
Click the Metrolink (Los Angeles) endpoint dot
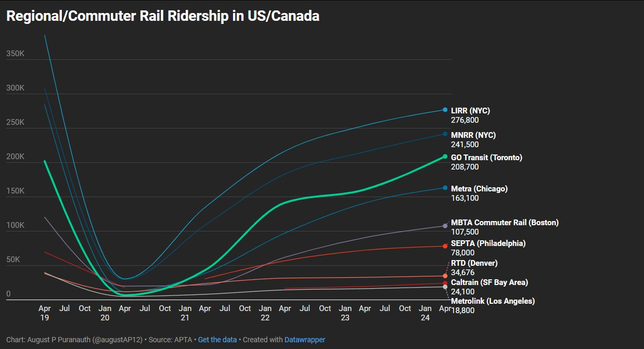pos(445,287)
